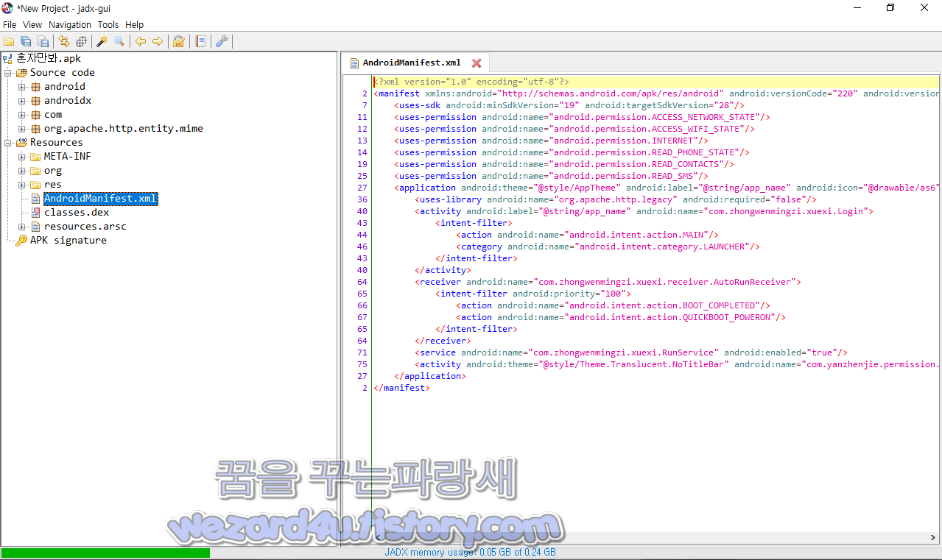This screenshot has height=560, width=942.
Task: Expand the resources.arsc node
Action: coord(22,227)
